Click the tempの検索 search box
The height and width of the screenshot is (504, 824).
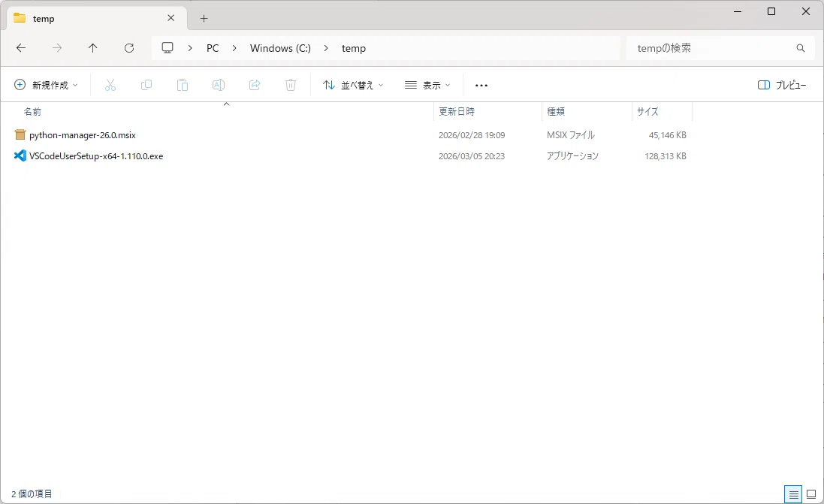click(720, 48)
